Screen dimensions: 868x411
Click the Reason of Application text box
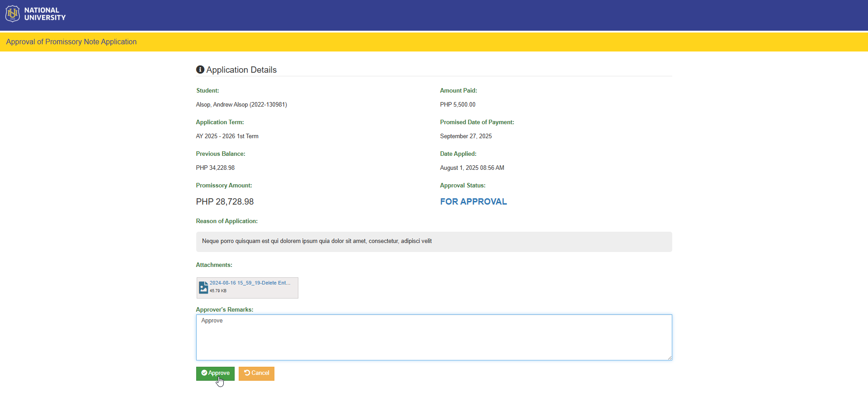coord(434,242)
